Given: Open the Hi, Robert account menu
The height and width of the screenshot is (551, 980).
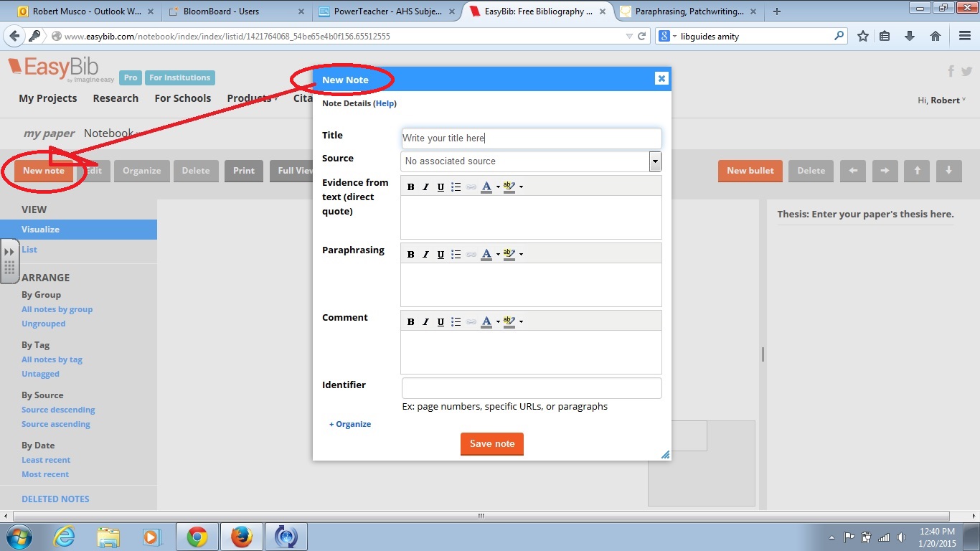Looking at the screenshot, I should click(942, 100).
